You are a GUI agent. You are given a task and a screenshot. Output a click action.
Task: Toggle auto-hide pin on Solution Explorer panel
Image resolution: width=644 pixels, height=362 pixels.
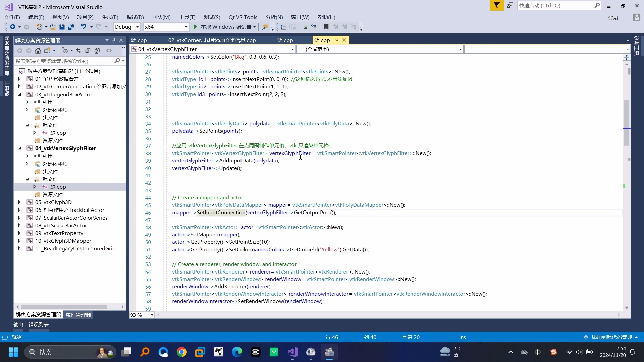tap(114, 40)
